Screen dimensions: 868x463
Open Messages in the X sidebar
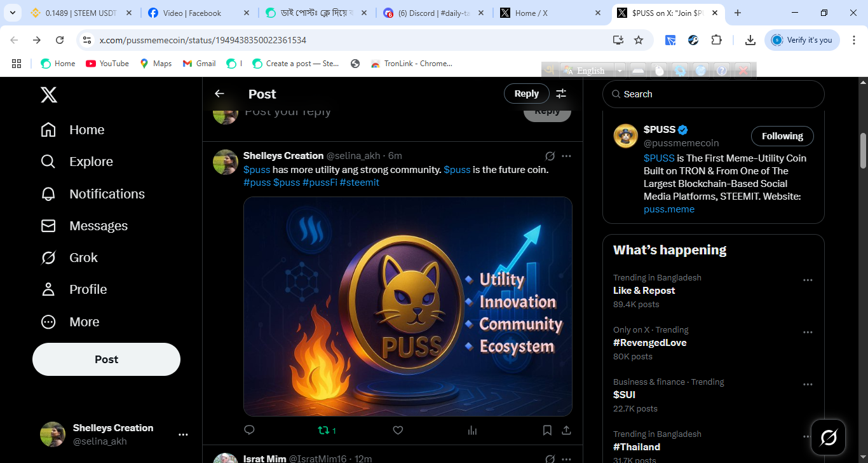point(85,226)
